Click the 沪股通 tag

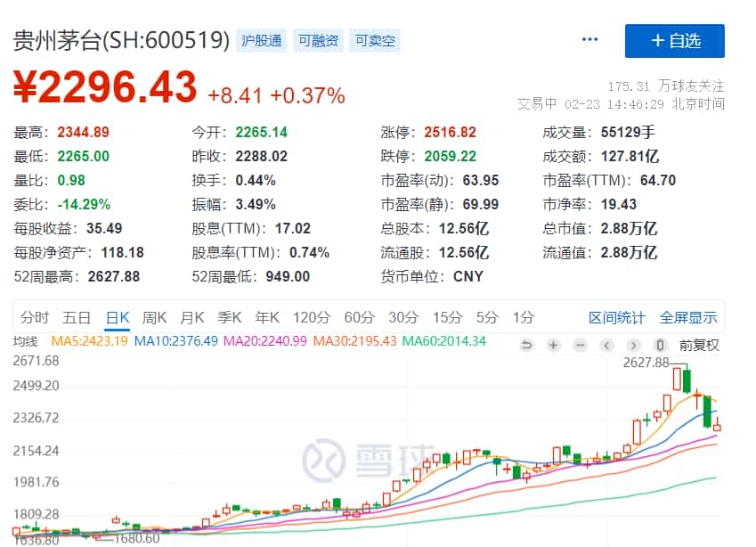point(263,40)
